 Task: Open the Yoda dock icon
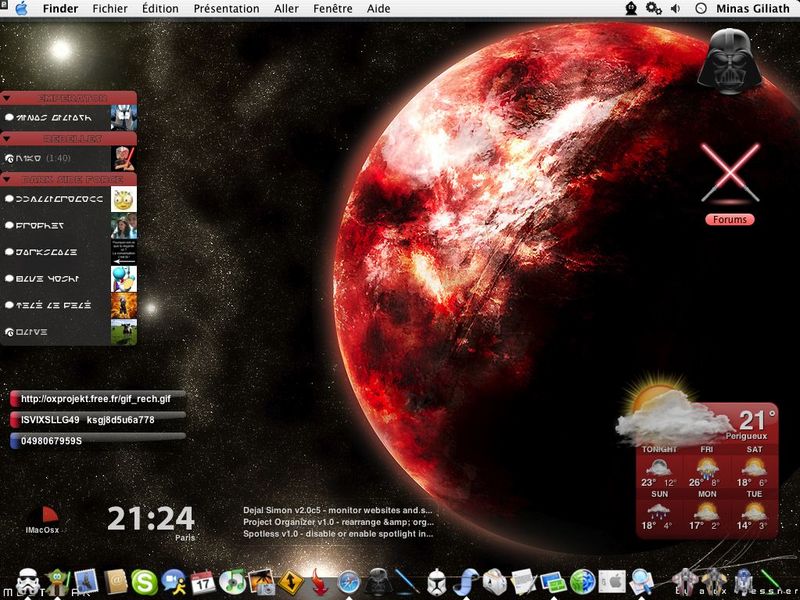pos(58,582)
